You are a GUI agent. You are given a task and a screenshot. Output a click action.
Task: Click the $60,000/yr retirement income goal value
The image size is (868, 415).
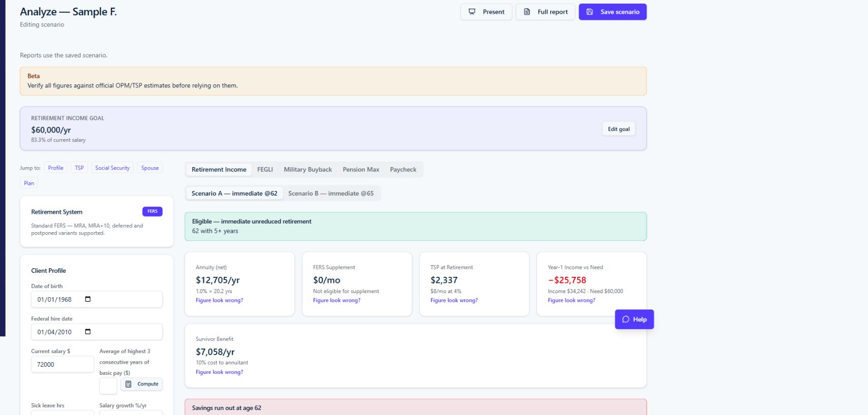[51, 130]
